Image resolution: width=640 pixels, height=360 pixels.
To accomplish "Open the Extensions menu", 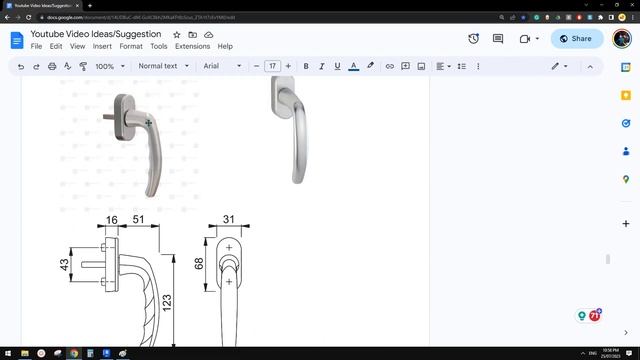I will point(193,47).
